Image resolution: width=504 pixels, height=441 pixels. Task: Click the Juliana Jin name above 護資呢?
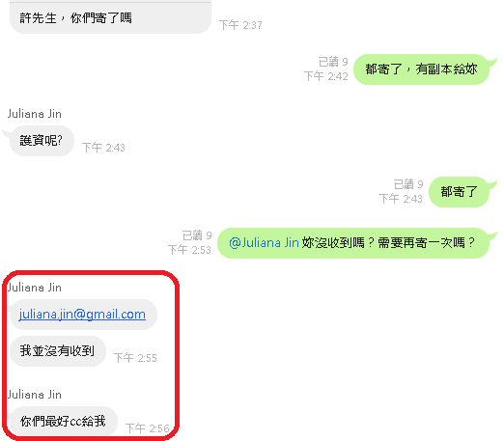coord(34,114)
